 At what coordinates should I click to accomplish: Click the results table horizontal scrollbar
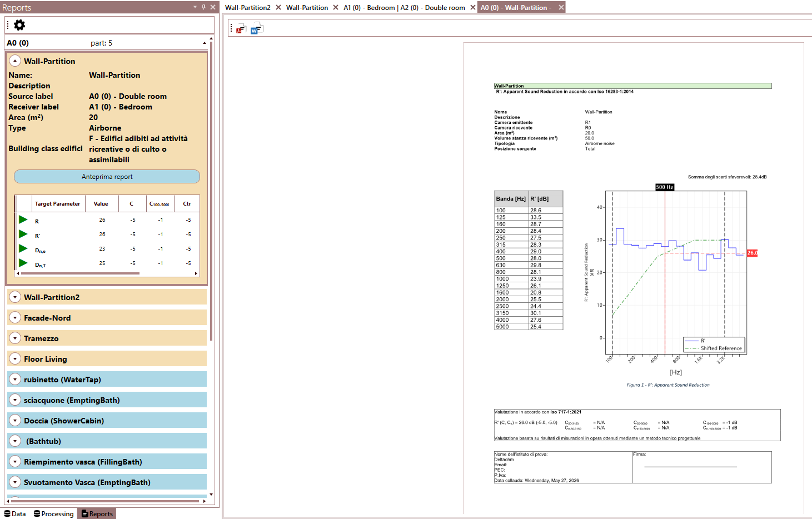[80, 273]
